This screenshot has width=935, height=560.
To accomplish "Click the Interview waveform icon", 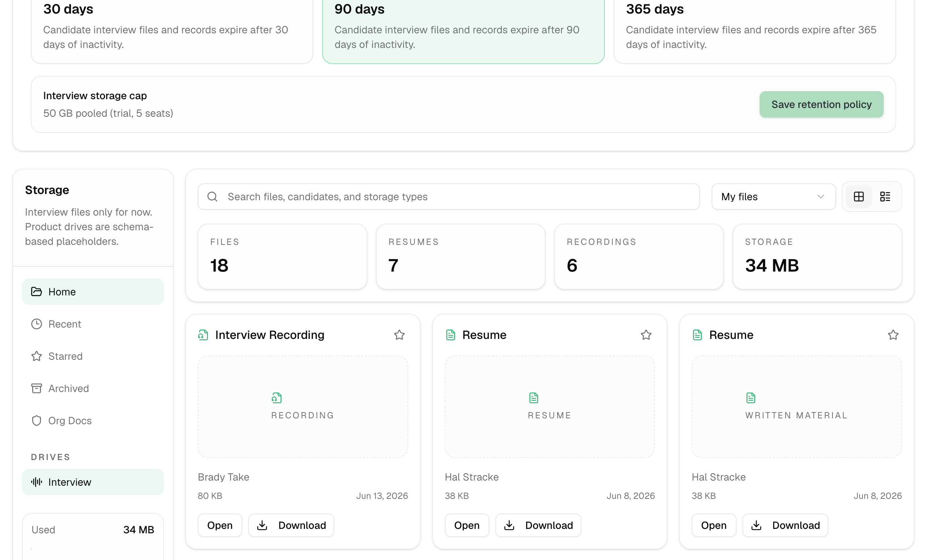I will [x=36, y=482].
